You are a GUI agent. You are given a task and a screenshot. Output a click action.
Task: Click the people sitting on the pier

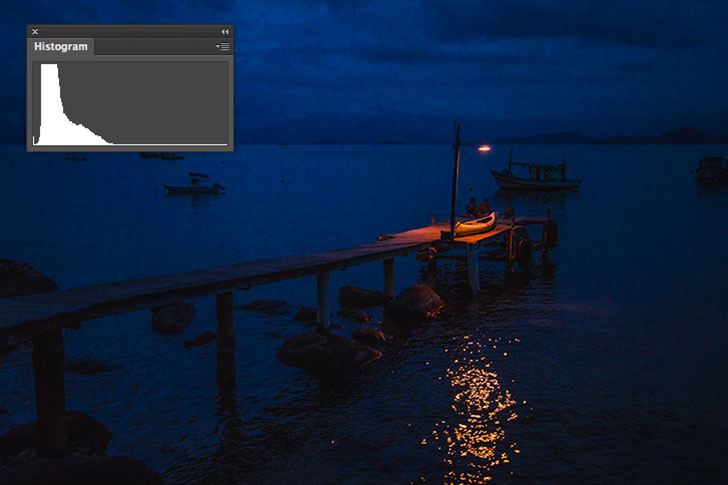tap(478, 207)
